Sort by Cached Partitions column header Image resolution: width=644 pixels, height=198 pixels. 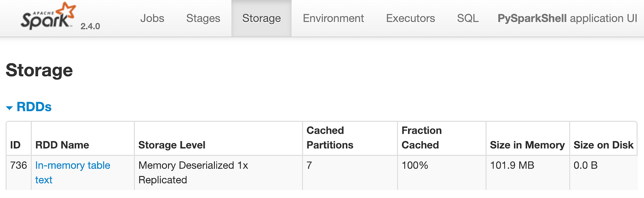[x=330, y=137]
